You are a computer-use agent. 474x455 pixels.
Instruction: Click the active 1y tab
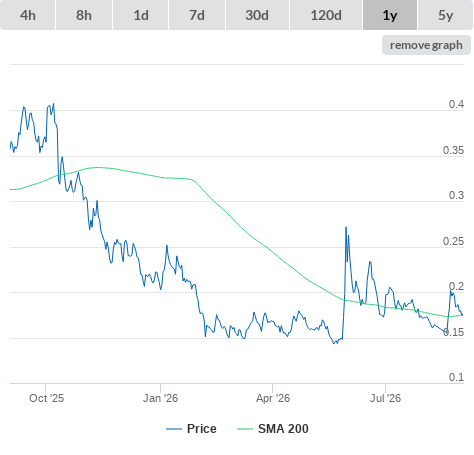[390, 15]
